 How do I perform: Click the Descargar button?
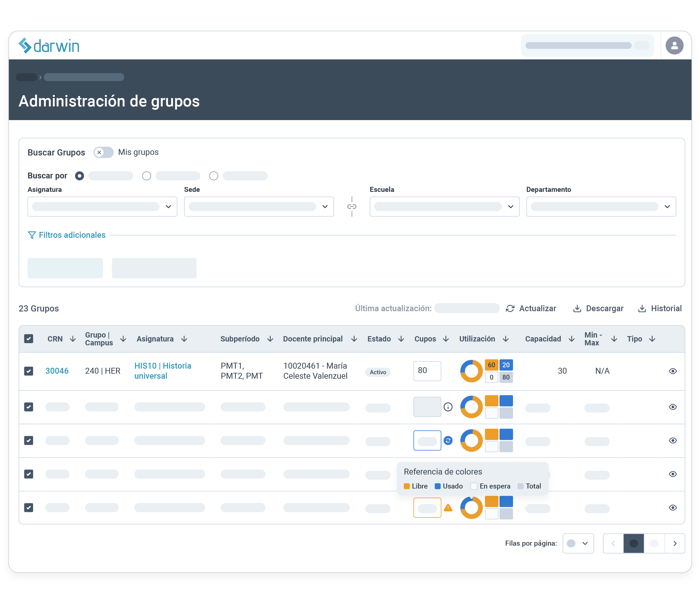(x=598, y=309)
